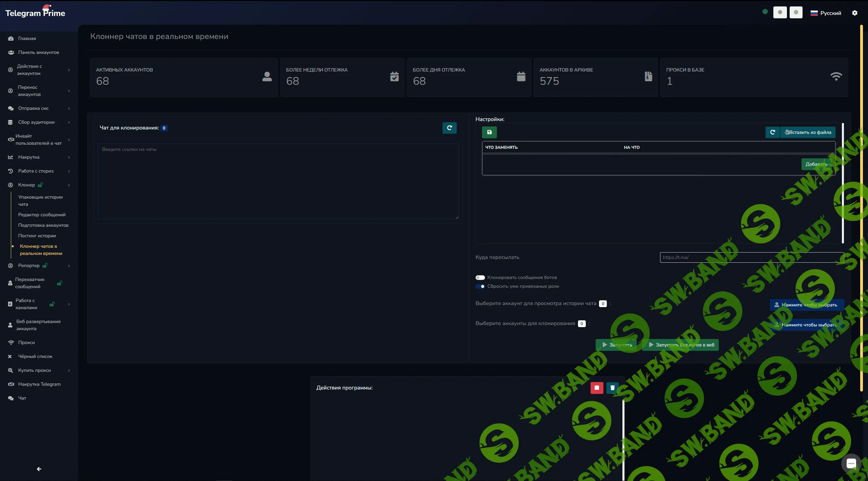Click the 'Куда пересылать' link input field

(x=751, y=257)
